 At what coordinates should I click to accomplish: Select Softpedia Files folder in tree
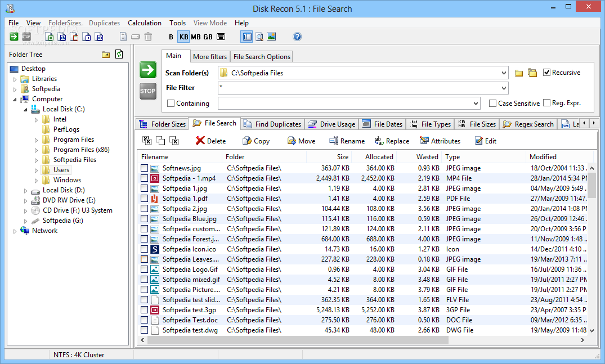(74, 160)
